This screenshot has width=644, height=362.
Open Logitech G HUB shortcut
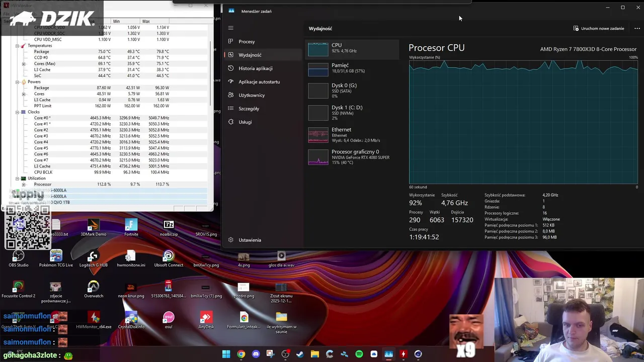click(94, 259)
